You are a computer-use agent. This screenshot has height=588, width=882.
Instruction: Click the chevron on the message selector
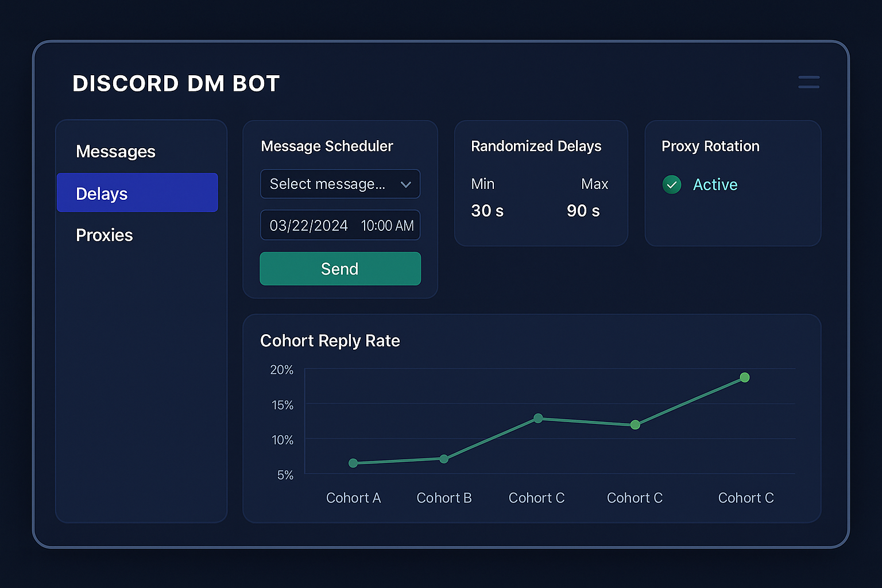406,184
